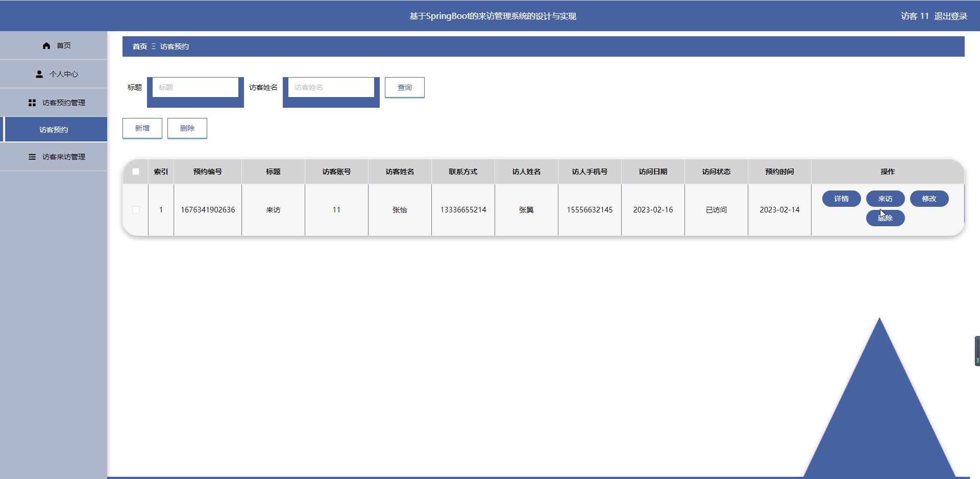Click the list icon beside 访客来访管理
Viewport: 980px width, 479px height.
click(x=32, y=157)
